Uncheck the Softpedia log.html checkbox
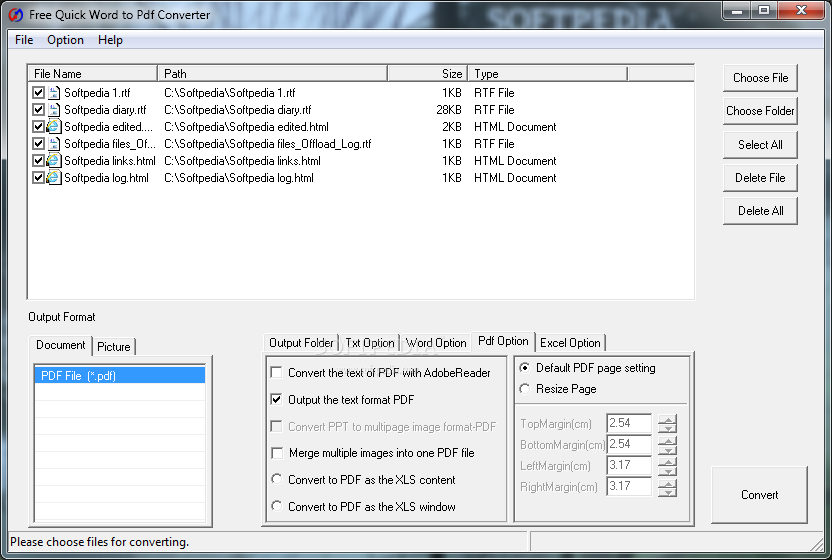Viewport: 832px width, 560px height. click(38, 178)
